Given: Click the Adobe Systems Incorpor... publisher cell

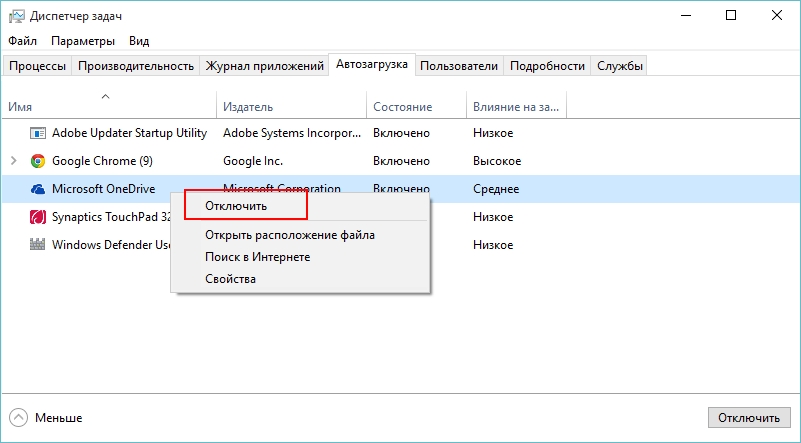Looking at the screenshot, I should [x=292, y=133].
